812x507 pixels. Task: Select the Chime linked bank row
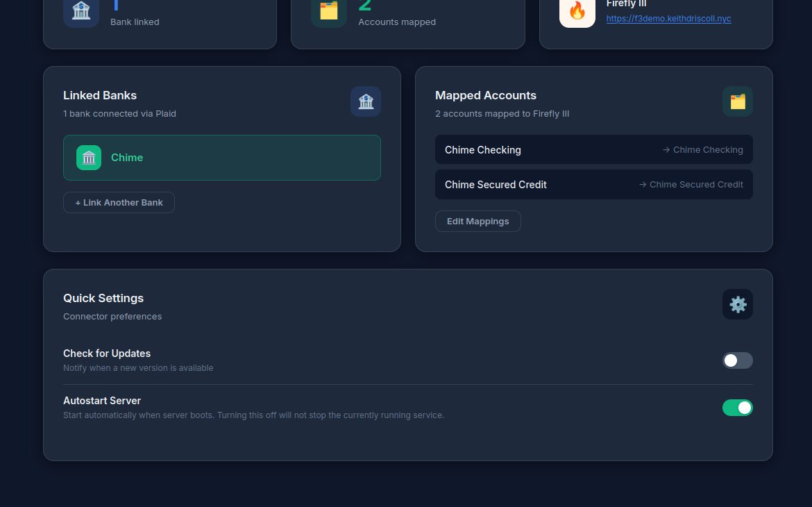point(222,158)
